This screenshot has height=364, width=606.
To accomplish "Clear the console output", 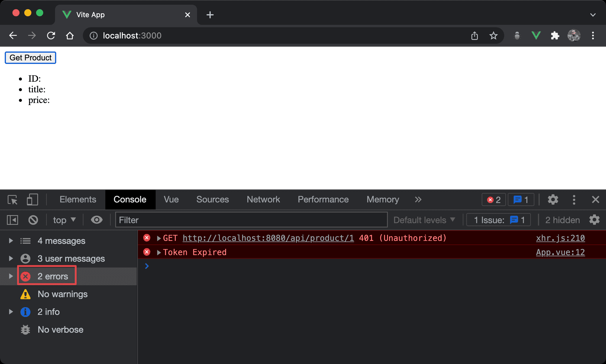I will point(33,220).
